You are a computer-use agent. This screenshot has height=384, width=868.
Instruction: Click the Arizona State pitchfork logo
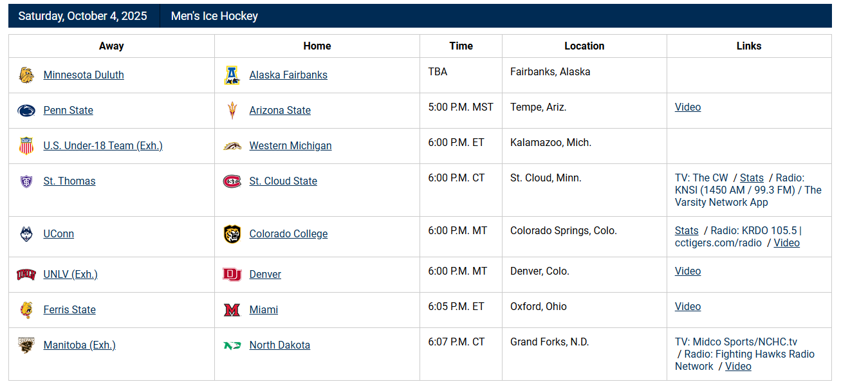pyautogui.click(x=232, y=111)
